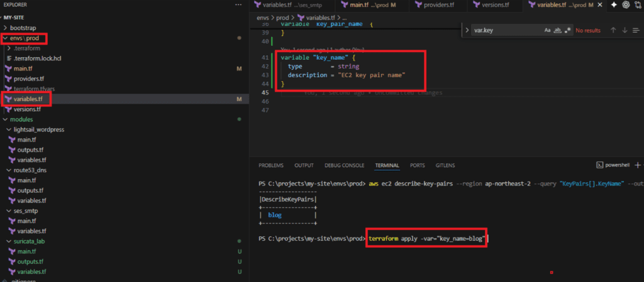Toggle Match Case in find widget
644x282 pixels.
(547, 30)
